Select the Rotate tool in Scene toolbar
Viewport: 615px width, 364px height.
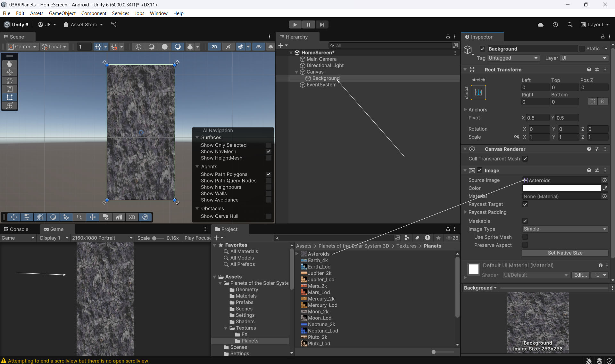(x=10, y=81)
